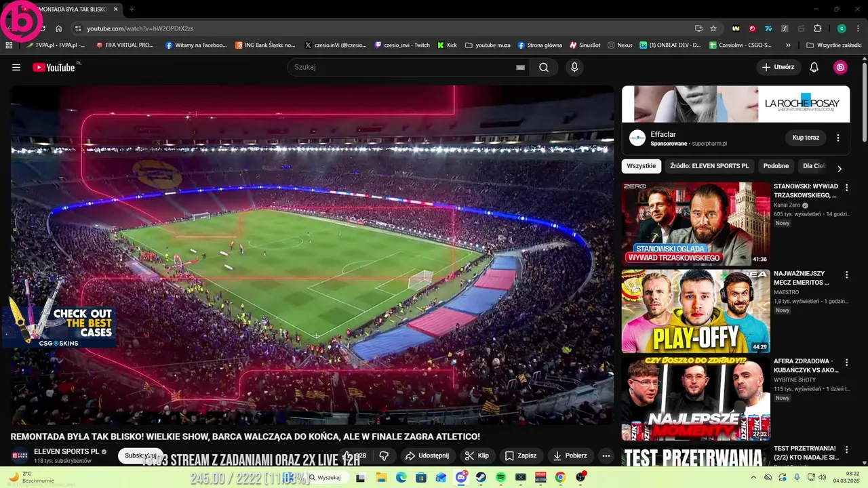This screenshot has width=868, height=488.
Task: Expand hidden system tray icons
Action: click(x=753, y=477)
